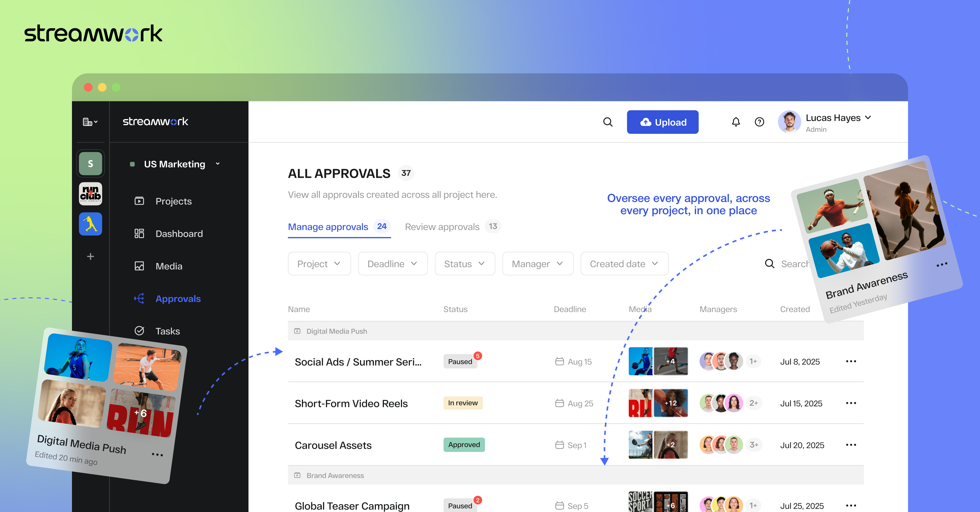Select the green S workspace icon

pyautogui.click(x=91, y=164)
